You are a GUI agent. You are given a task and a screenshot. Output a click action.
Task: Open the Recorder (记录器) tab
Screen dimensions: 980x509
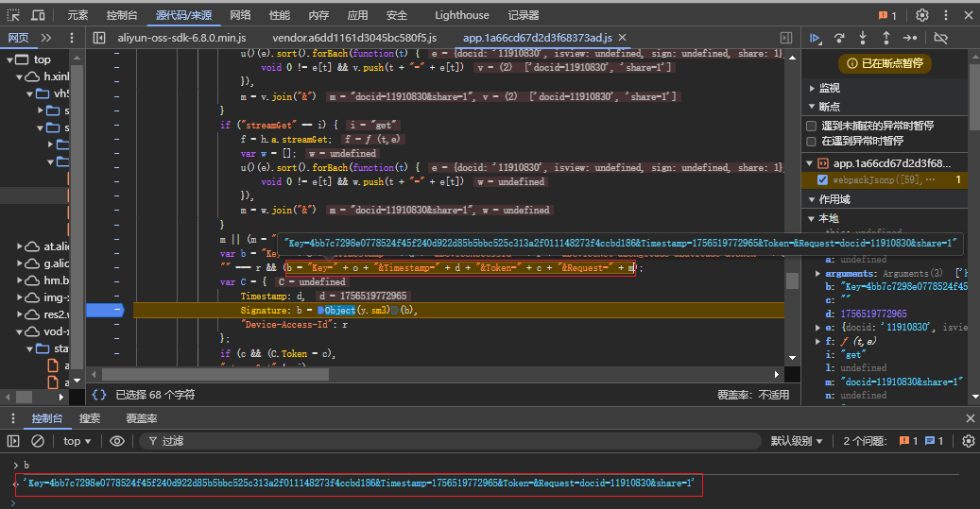click(x=524, y=15)
